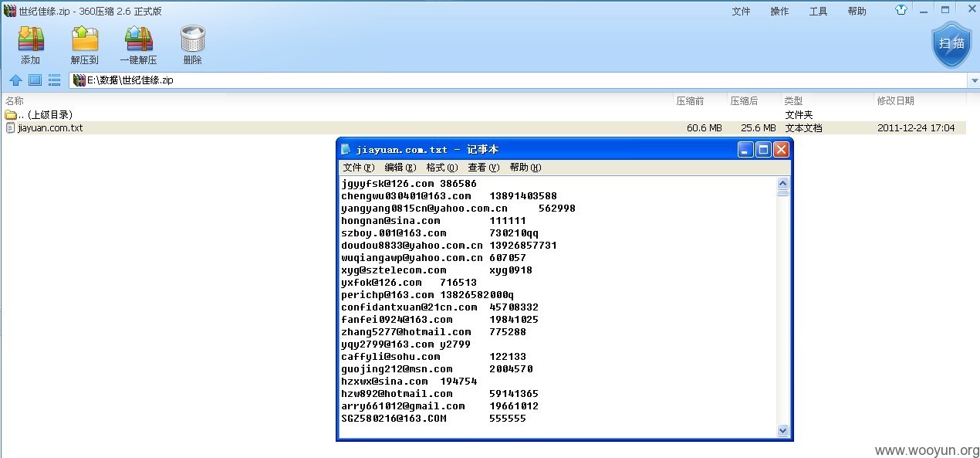
Task: Click the 2011-12-24 17:04 date cell
Action: click(x=916, y=128)
